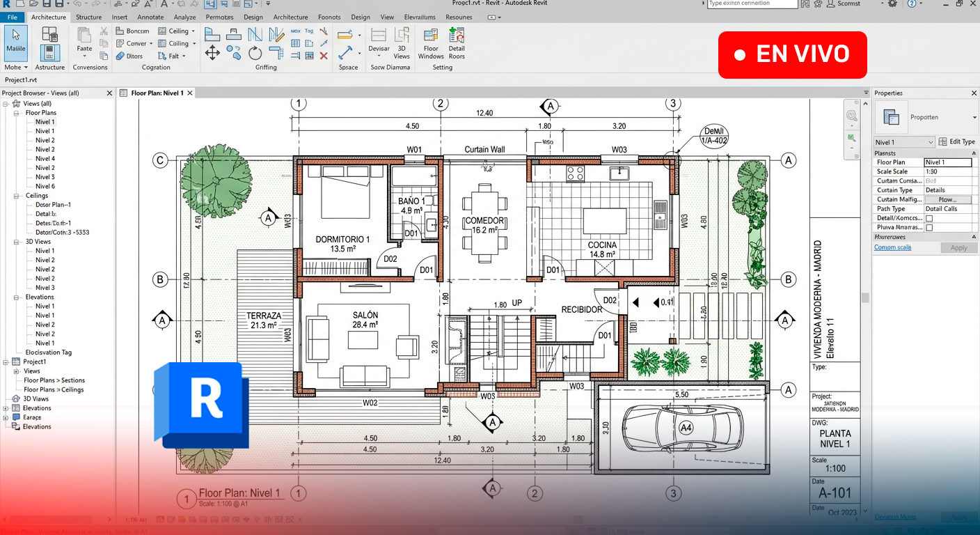Image resolution: width=980 pixels, height=535 pixels.
Task: Collapse the Floor Plans tree node
Action: (x=16, y=113)
